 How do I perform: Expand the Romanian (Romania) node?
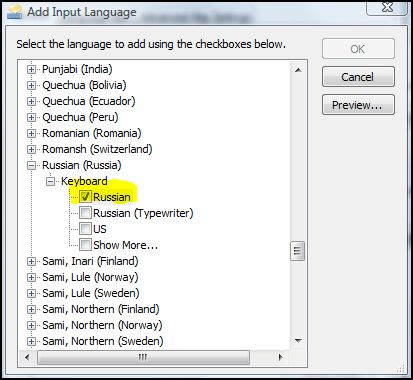(31, 133)
